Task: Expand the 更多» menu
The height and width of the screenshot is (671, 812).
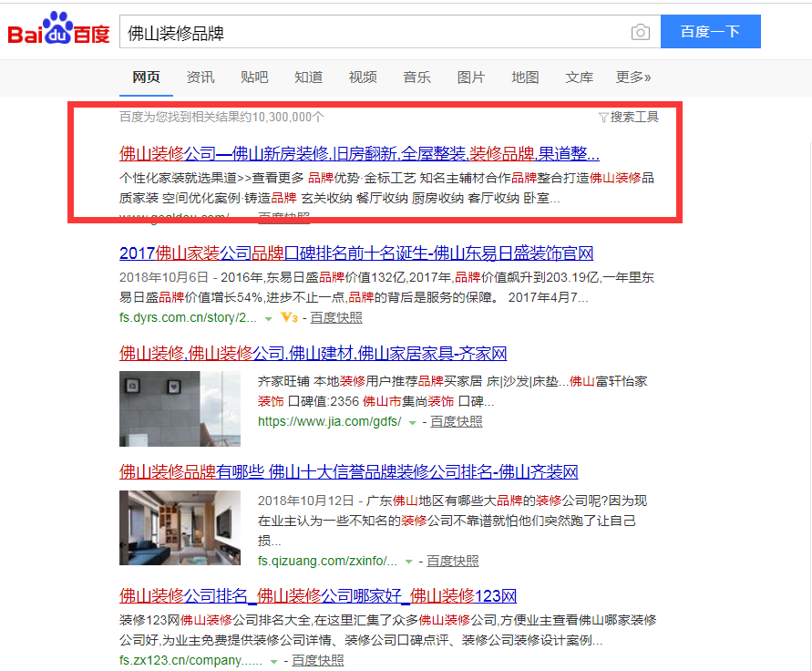Action: tap(633, 77)
